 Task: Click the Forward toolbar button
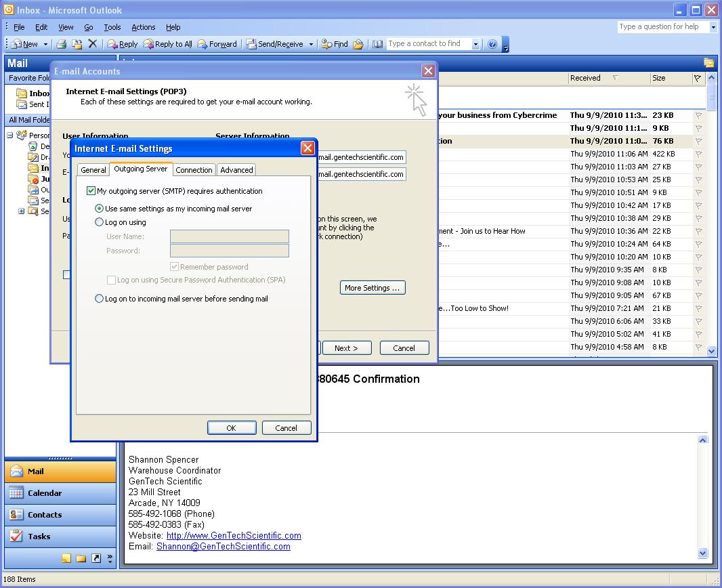tap(217, 44)
